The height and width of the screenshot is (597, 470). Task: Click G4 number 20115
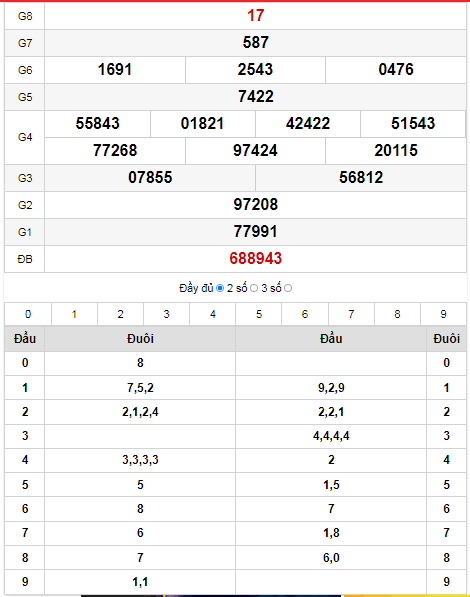point(396,150)
